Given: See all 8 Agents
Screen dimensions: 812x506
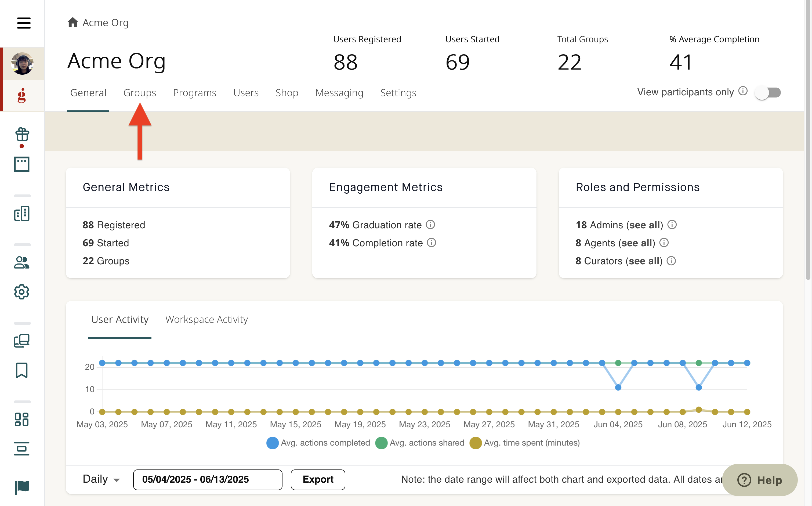Looking at the screenshot, I should pyautogui.click(x=636, y=243).
